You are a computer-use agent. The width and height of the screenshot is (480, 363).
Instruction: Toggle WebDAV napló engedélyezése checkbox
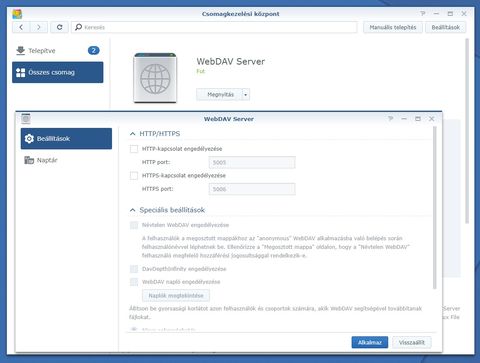[134, 282]
